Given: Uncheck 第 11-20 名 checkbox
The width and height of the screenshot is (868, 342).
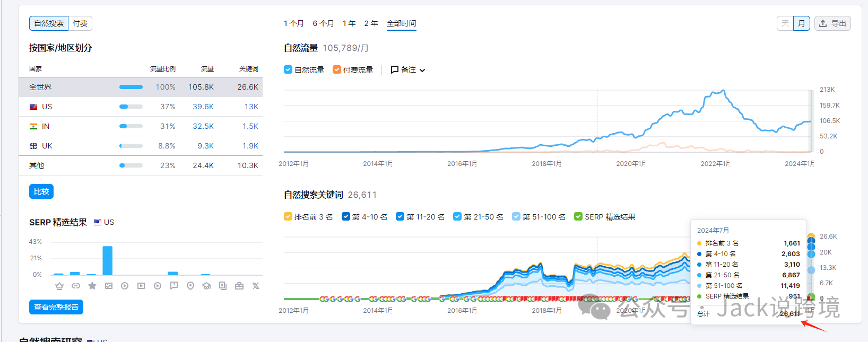Looking at the screenshot, I should pos(400,216).
